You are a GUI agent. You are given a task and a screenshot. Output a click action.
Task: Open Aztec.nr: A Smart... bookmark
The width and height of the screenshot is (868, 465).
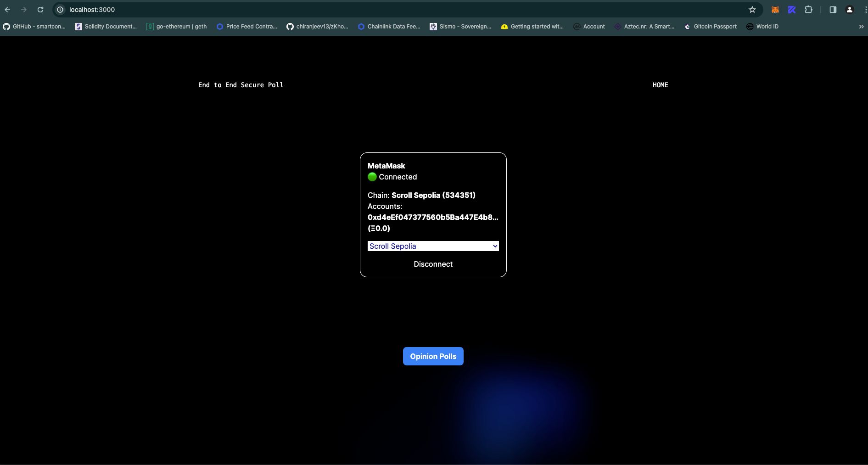(644, 27)
